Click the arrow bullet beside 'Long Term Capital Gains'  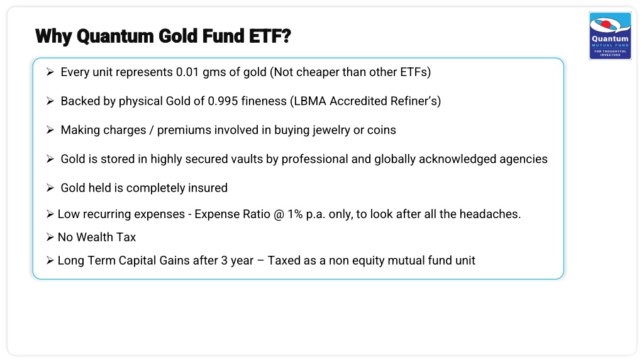point(50,261)
